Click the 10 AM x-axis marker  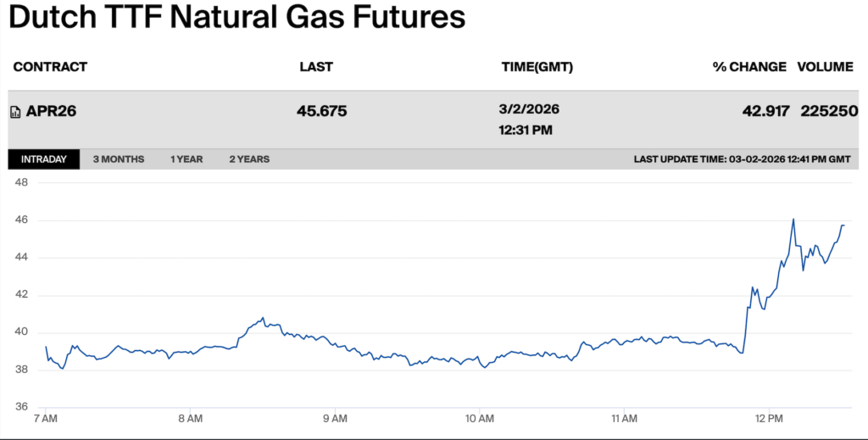(x=480, y=418)
